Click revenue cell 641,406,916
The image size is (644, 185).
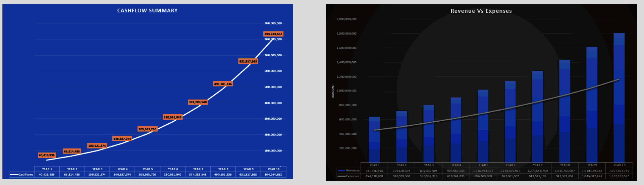(374, 171)
